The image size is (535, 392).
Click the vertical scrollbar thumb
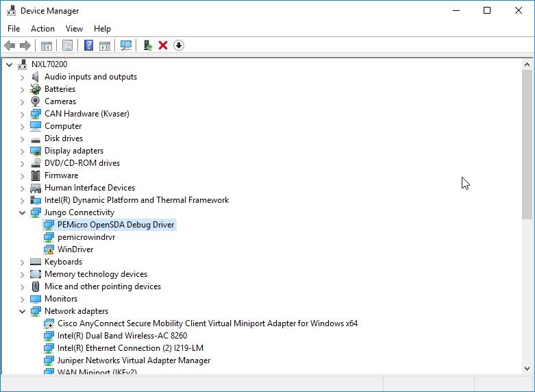527,145
